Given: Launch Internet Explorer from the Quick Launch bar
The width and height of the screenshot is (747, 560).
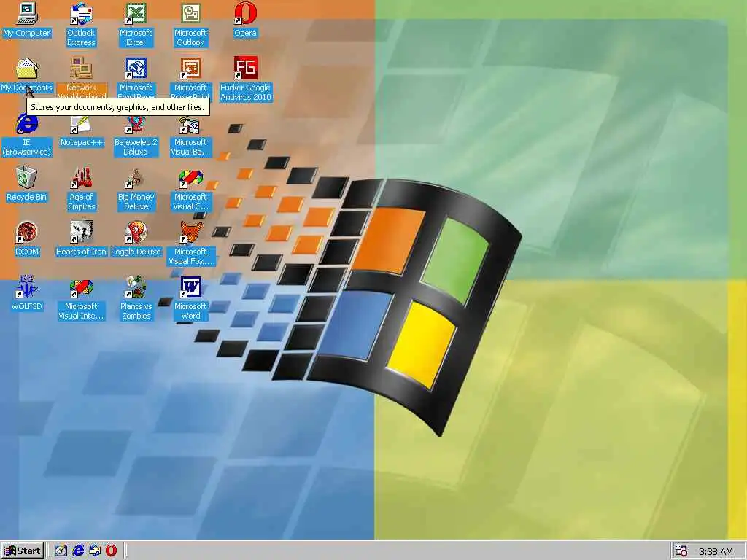Looking at the screenshot, I should (77, 551).
